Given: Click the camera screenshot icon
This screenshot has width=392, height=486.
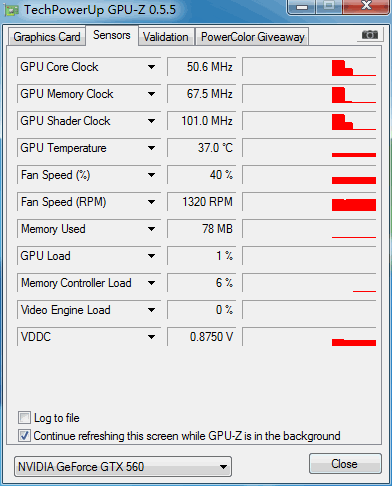Looking at the screenshot, I should point(370,34).
